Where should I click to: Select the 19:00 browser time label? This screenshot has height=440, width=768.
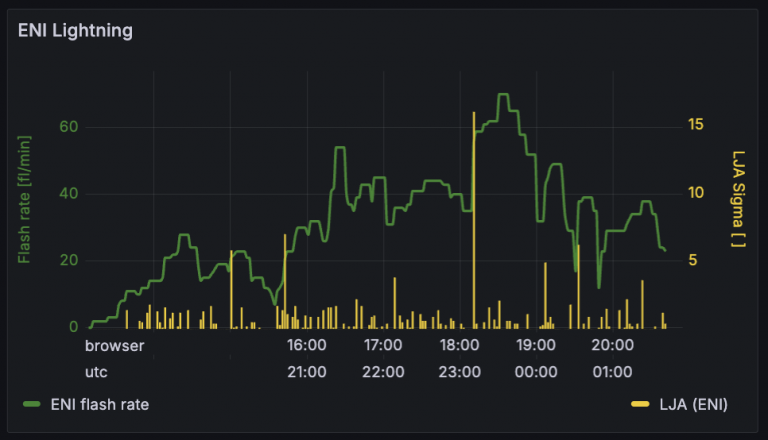(x=536, y=345)
